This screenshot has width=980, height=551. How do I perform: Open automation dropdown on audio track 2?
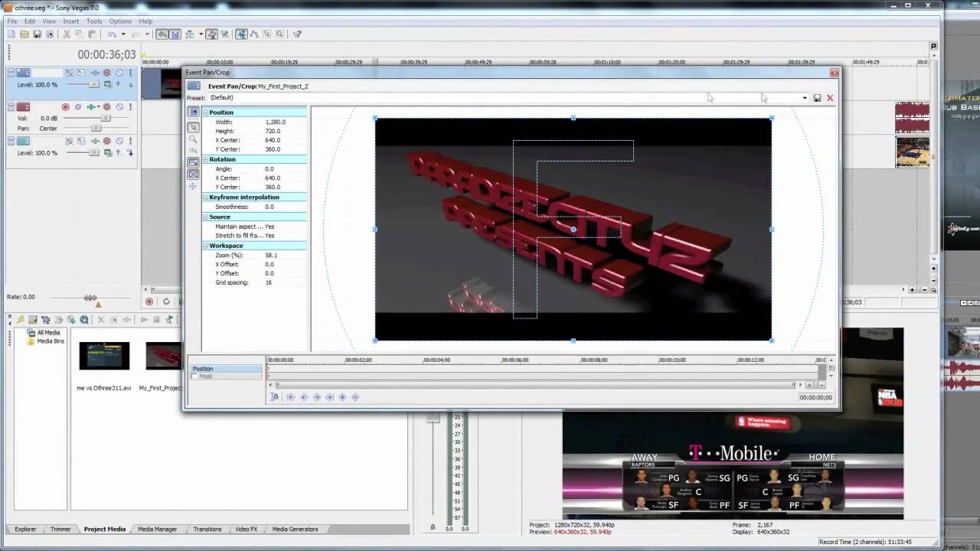click(99, 107)
